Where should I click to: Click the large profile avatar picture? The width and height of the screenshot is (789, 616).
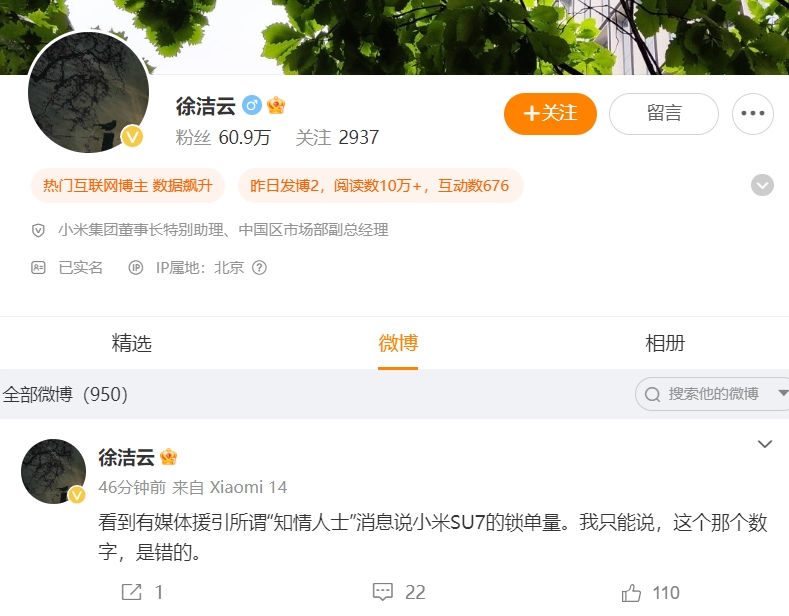click(x=89, y=92)
